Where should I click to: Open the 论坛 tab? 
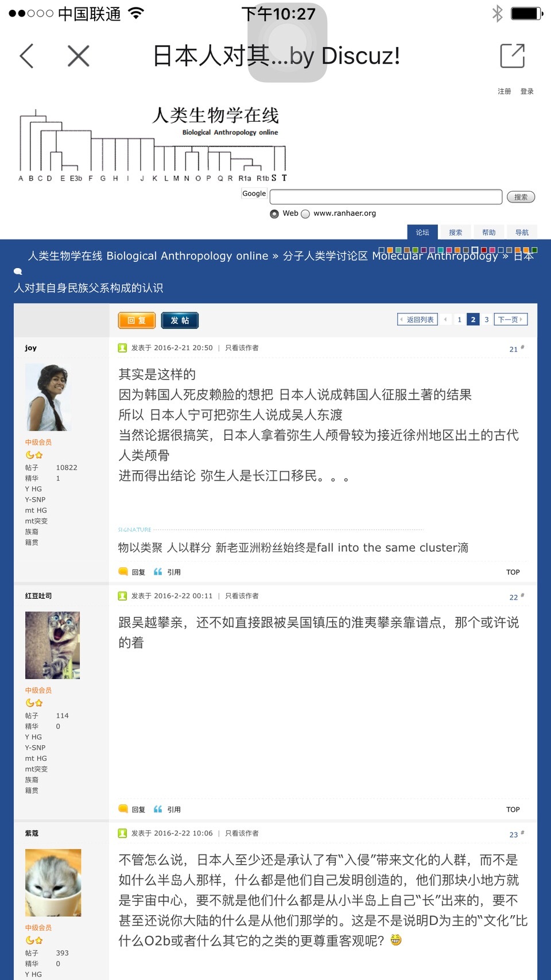(422, 232)
